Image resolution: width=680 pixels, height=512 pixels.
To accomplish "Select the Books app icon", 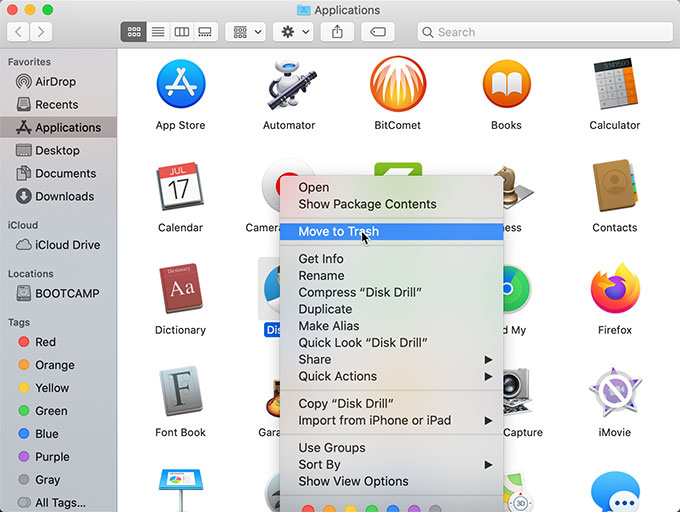I will pos(507,84).
